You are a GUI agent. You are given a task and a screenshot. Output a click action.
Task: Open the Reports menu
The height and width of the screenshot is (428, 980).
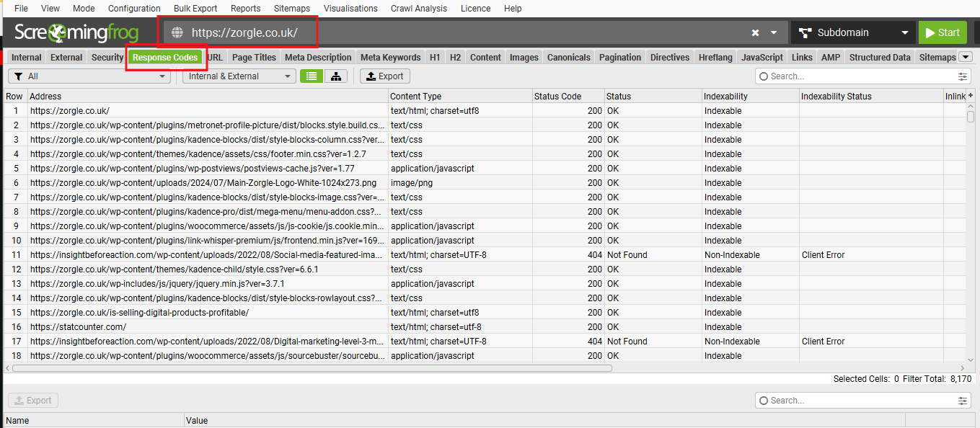click(x=246, y=9)
